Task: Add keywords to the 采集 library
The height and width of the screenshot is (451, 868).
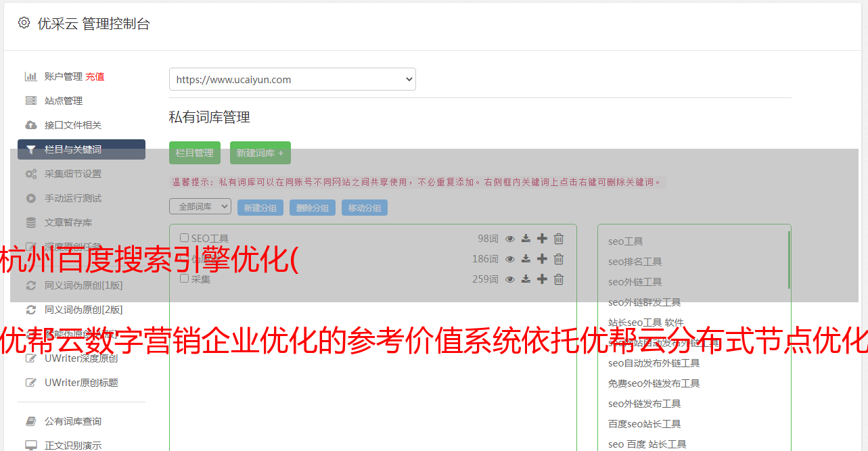Action: [x=542, y=279]
